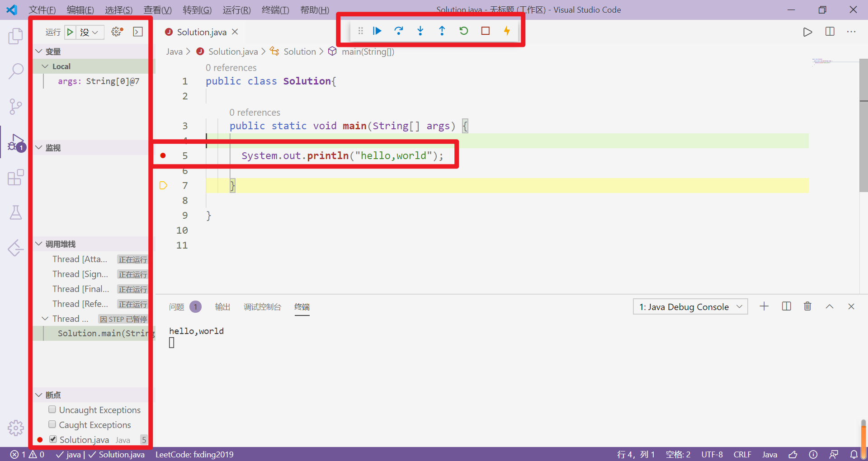Open the Manage gear at sidebar bottom
The image size is (868, 461).
(x=15, y=428)
